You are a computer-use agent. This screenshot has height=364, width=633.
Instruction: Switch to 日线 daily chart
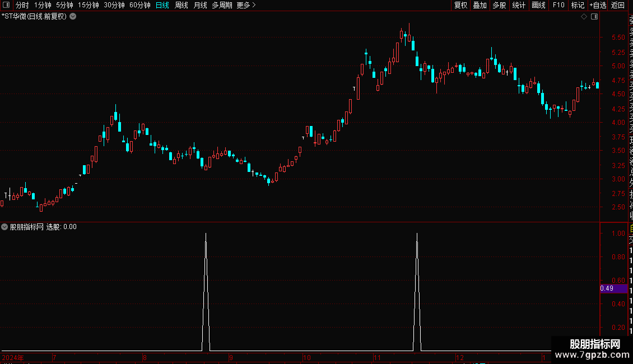pos(162,5)
